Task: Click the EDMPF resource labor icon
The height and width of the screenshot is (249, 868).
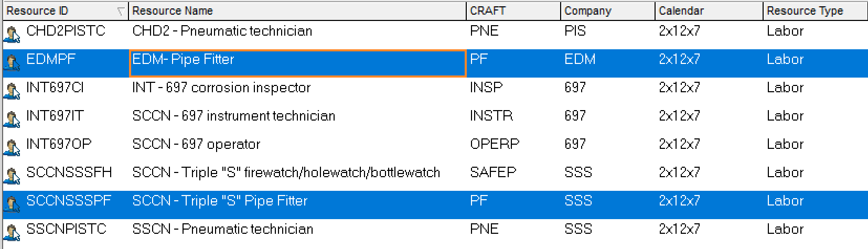Action: point(12,63)
